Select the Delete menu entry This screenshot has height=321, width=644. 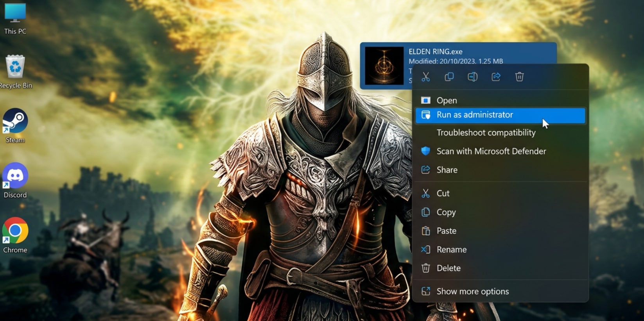[500, 268]
